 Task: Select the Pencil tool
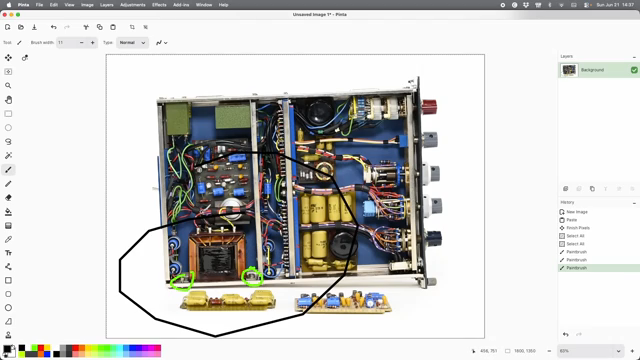click(8, 184)
